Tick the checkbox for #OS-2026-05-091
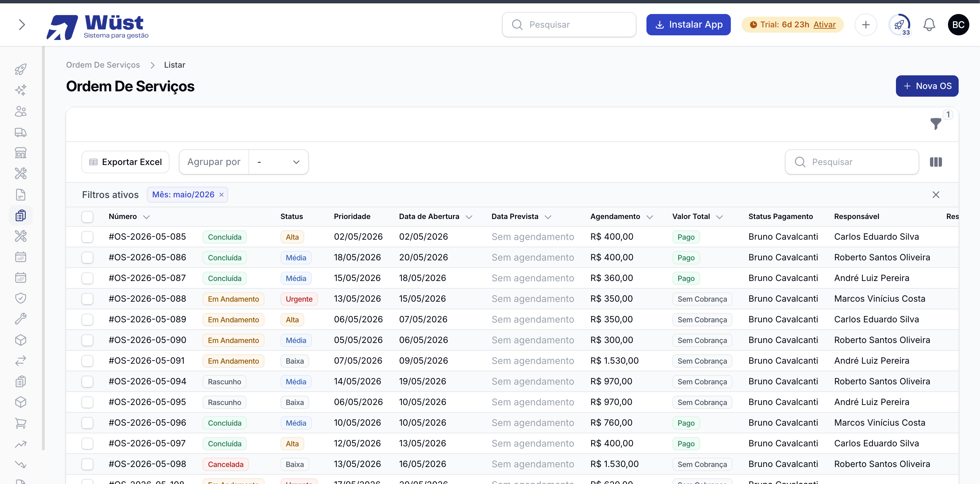 pyautogui.click(x=87, y=361)
